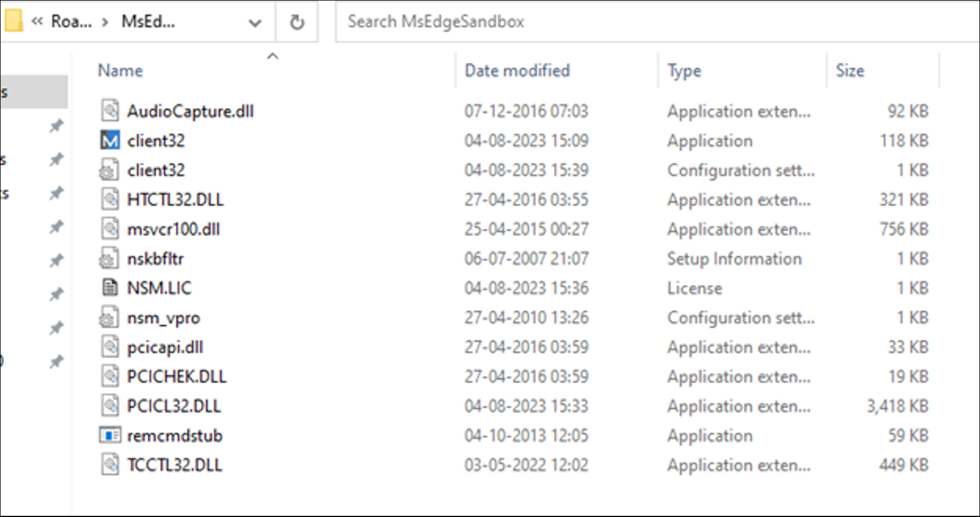Sort files by Date modified column

(517, 71)
